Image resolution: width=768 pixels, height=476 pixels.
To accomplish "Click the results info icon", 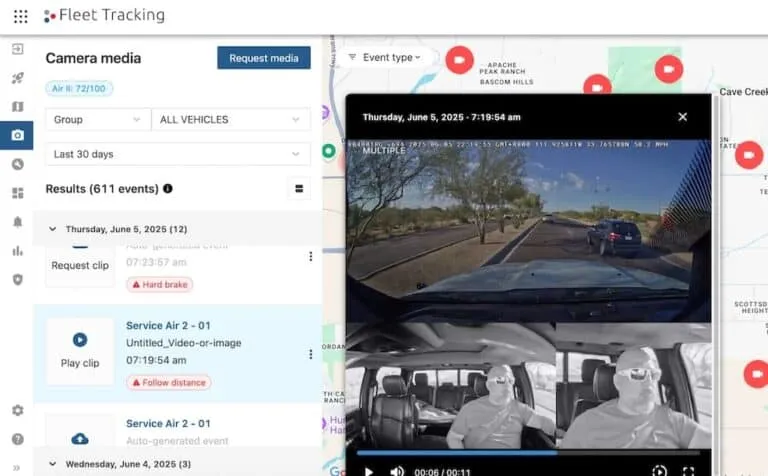I will tap(168, 189).
